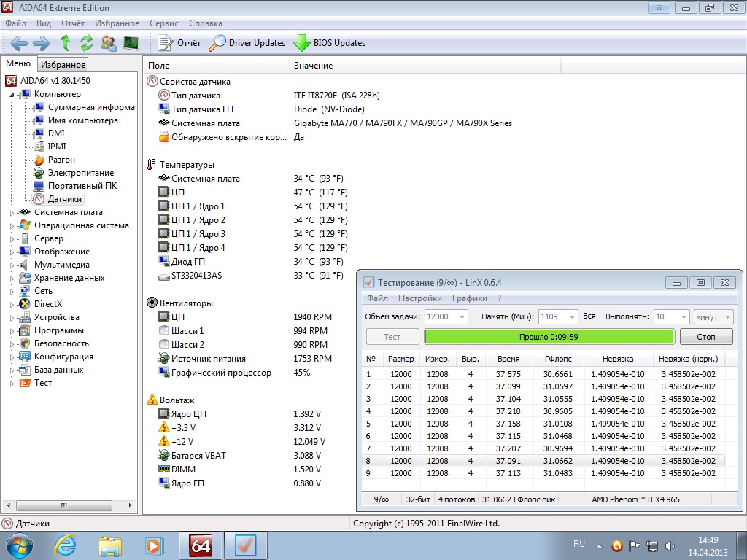Click the Программы tree icon
The height and width of the screenshot is (560, 747).
coord(25,330)
